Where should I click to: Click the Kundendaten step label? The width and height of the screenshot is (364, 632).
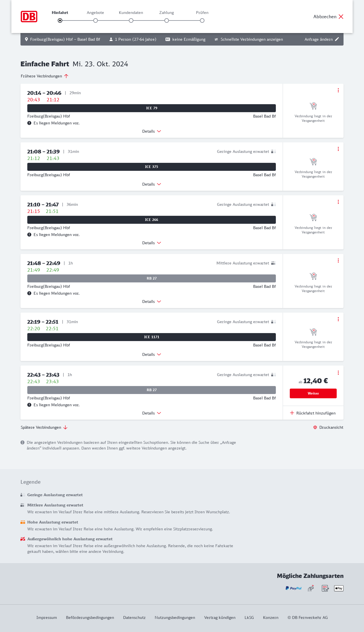point(131,13)
